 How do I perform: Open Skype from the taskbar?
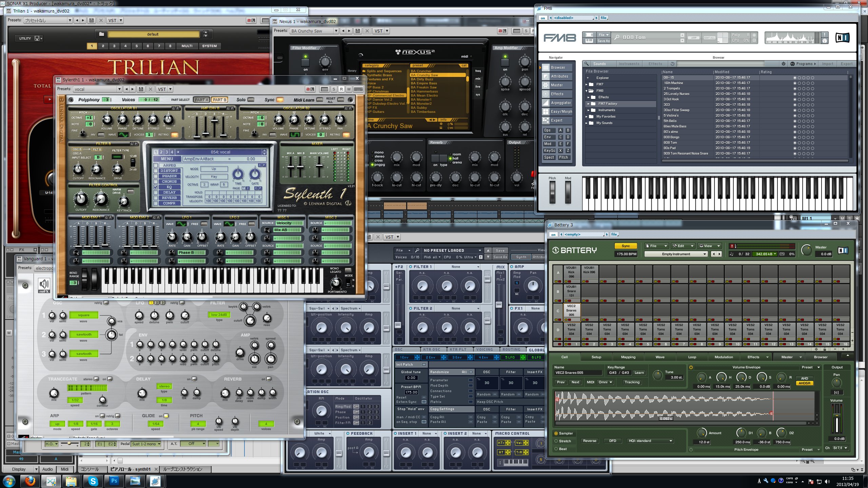pyautogui.click(x=93, y=481)
